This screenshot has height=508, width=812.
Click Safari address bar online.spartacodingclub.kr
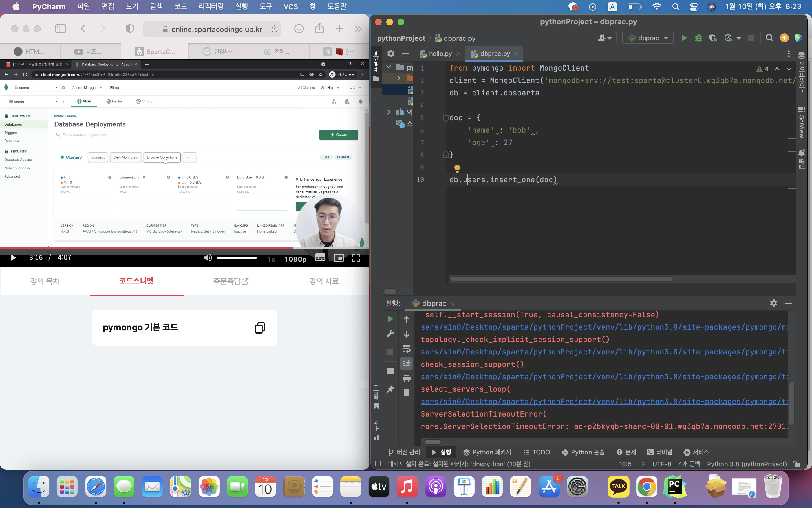pos(212,29)
